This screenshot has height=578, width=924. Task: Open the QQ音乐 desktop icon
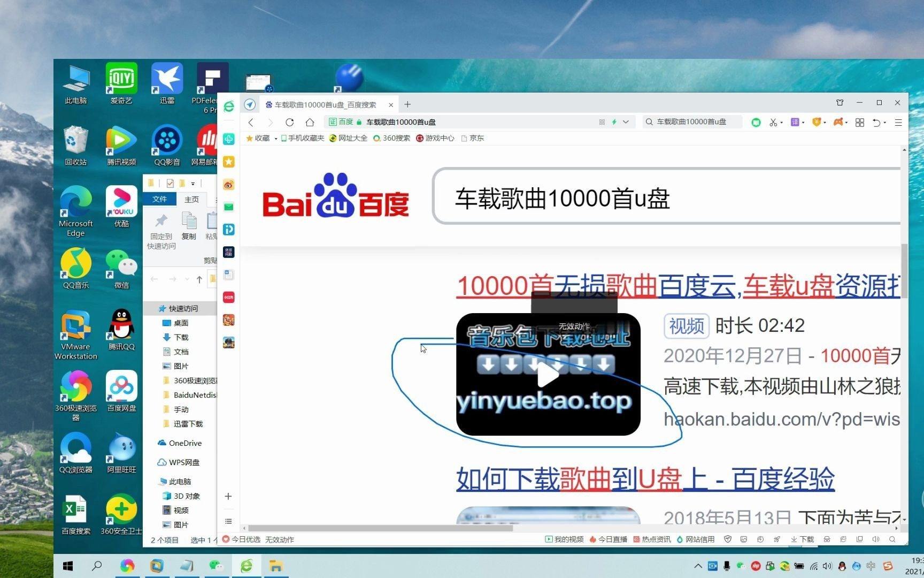pyautogui.click(x=76, y=269)
